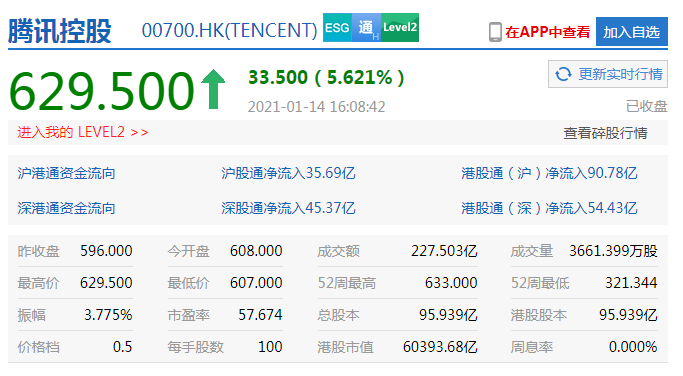
Task: Click 加入自选 button
Action: click(x=632, y=32)
